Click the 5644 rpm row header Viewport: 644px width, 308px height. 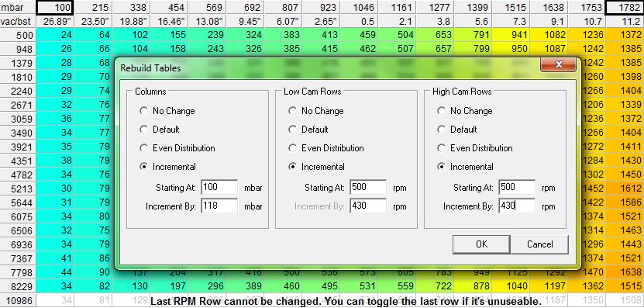pyautogui.click(x=18, y=202)
